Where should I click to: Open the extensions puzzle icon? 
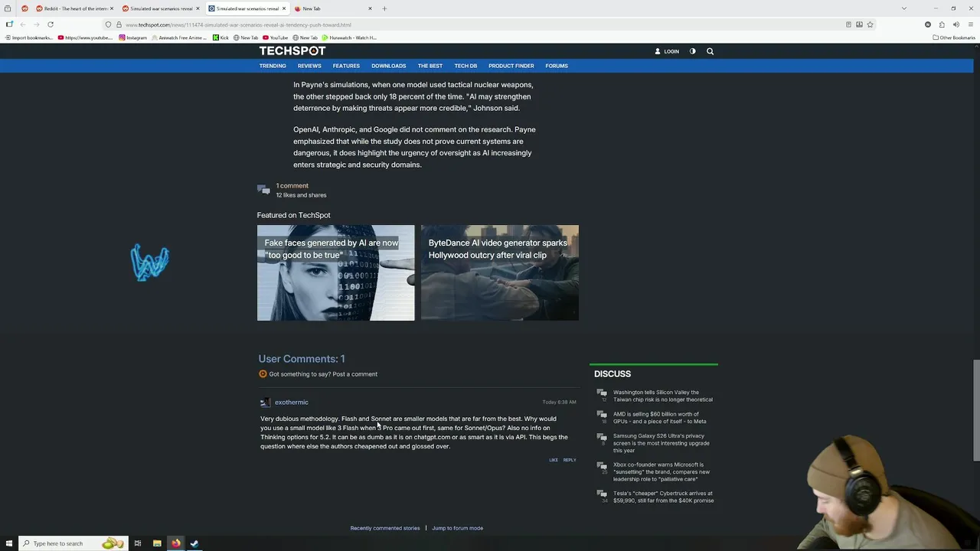pyautogui.click(x=942, y=24)
